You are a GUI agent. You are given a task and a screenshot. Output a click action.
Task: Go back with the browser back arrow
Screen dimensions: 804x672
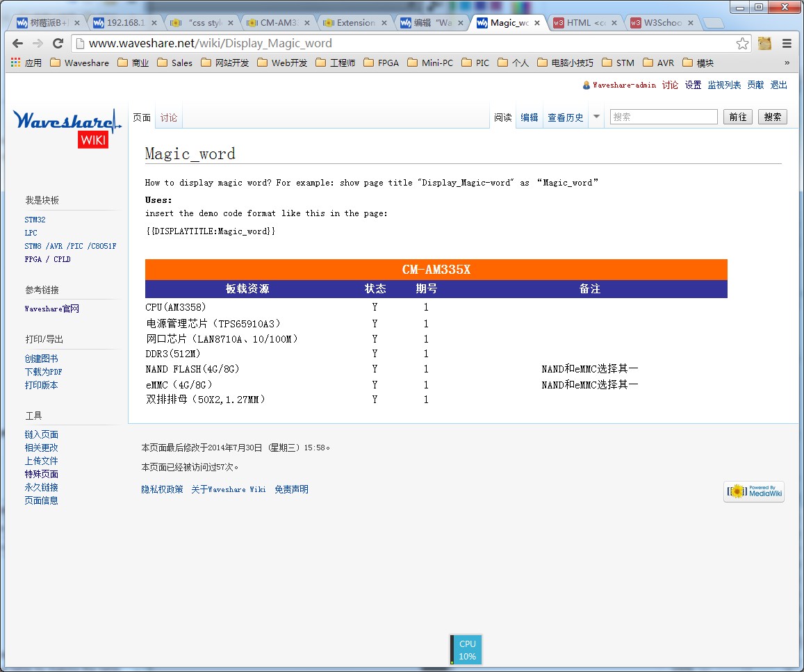coord(17,44)
